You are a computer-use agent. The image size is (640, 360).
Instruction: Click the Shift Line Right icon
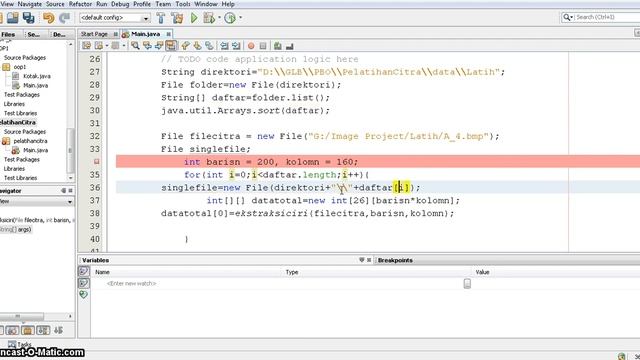tap(236, 46)
